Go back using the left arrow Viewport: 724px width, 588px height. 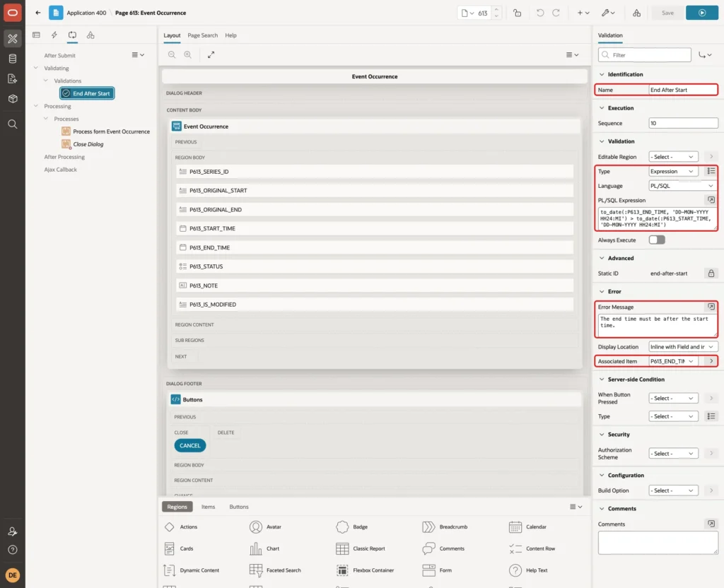click(x=38, y=13)
